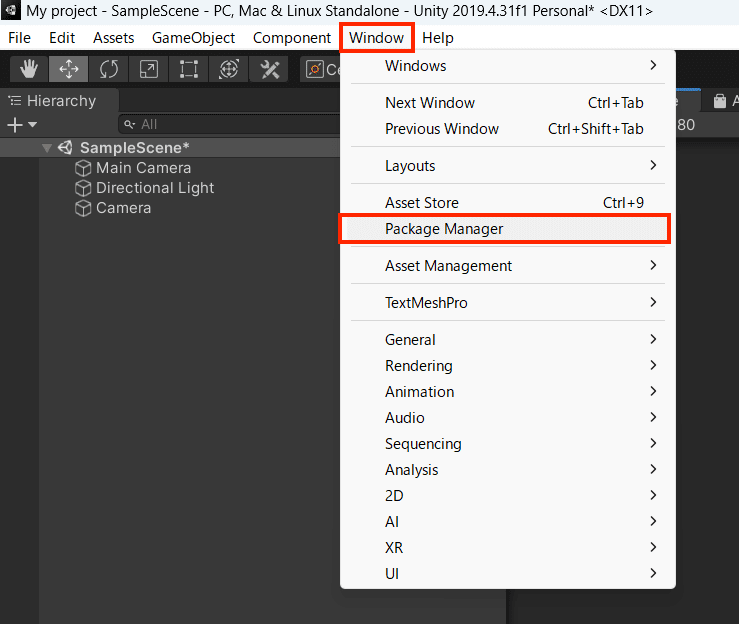Open Asset Store from Window menu

[x=508, y=203]
